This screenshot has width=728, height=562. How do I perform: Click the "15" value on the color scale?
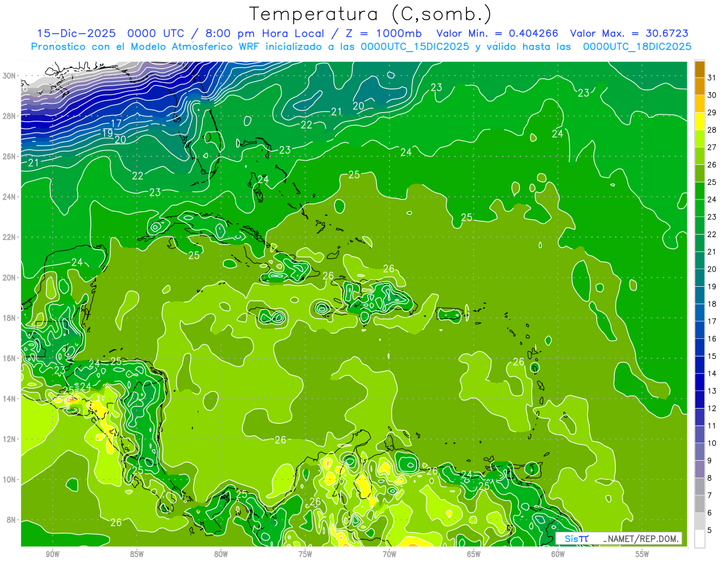click(x=712, y=356)
